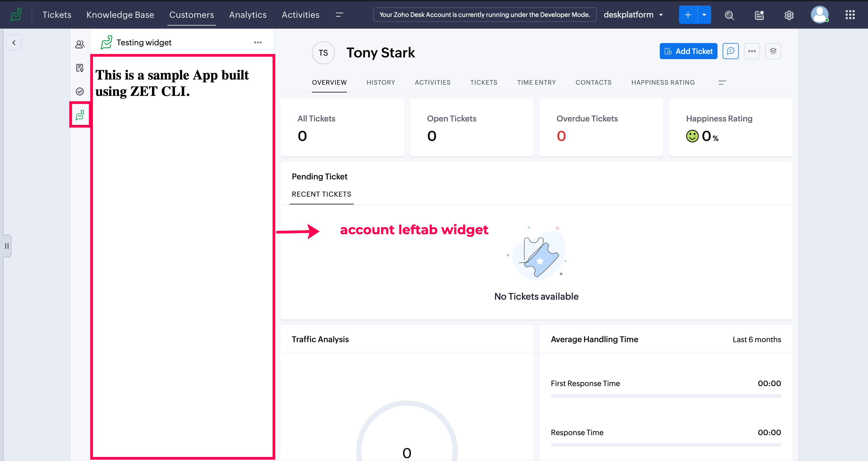Click the Traffic Analysis donut chart
868x461 pixels.
click(x=407, y=431)
